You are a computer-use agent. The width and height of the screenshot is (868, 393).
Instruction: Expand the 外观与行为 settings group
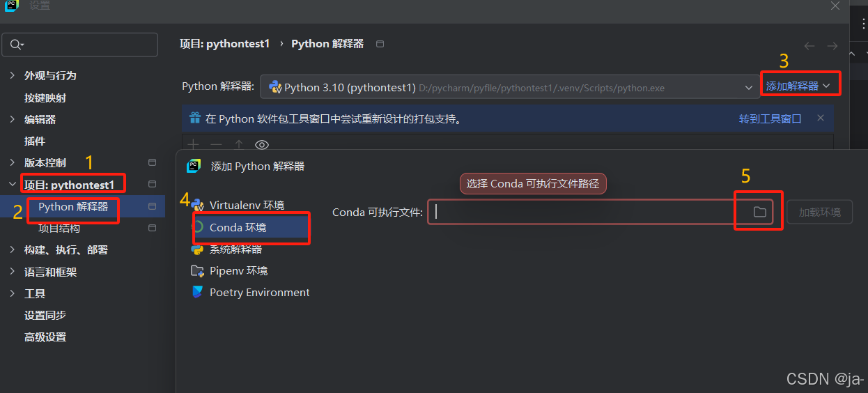tap(12, 75)
